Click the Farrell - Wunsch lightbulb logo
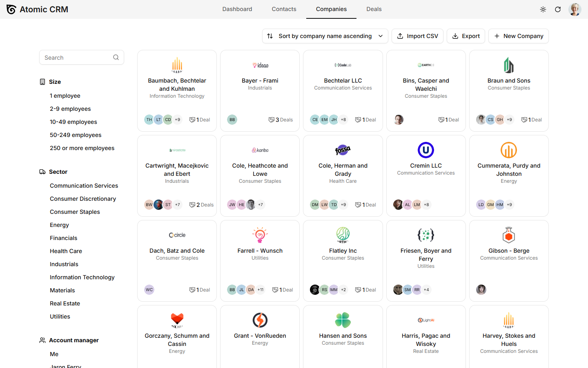588x368 pixels. pos(260,235)
